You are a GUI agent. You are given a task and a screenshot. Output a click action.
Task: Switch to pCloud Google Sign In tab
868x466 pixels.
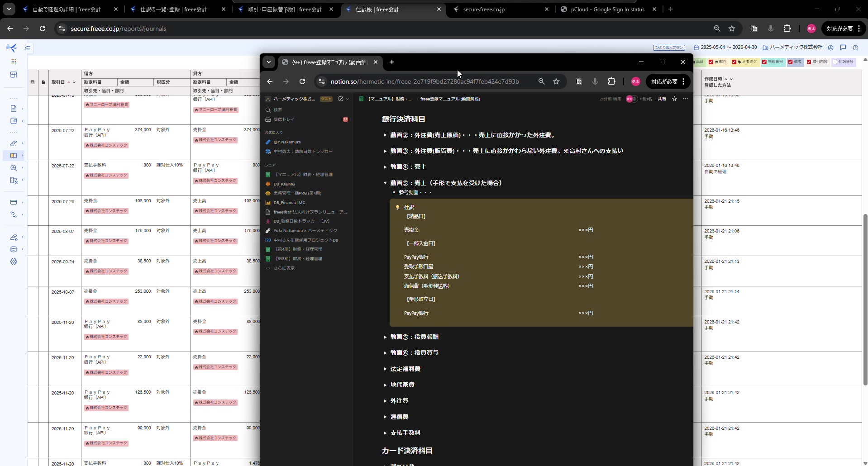click(x=607, y=9)
